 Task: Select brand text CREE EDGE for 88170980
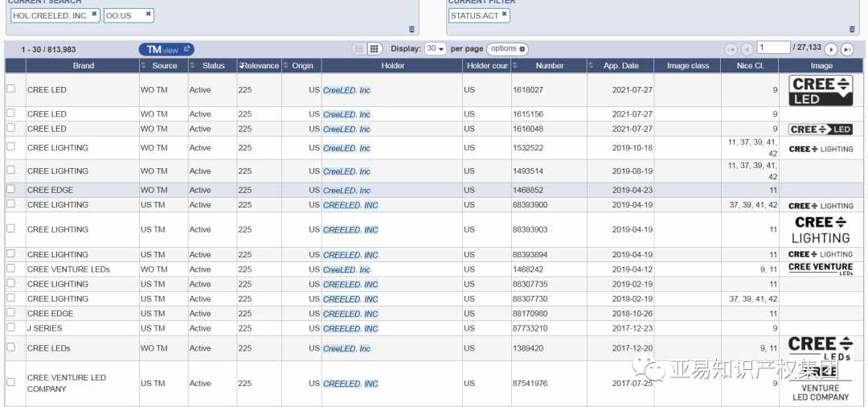pyautogui.click(x=51, y=314)
